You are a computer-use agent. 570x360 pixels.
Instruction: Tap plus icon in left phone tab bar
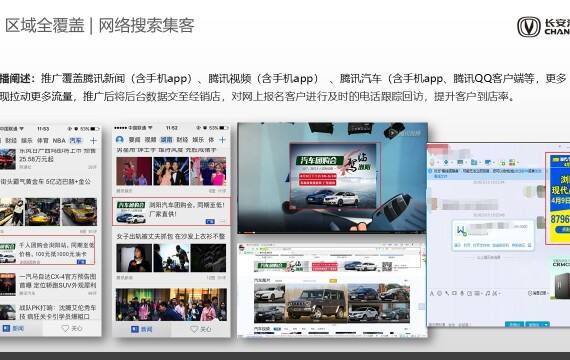click(93, 140)
